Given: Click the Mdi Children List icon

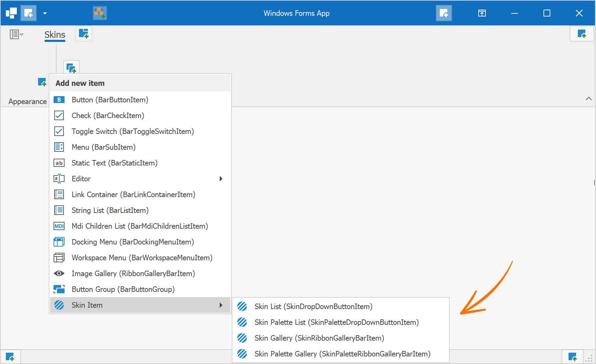Looking at the screenshot, I should pos(59,226).
